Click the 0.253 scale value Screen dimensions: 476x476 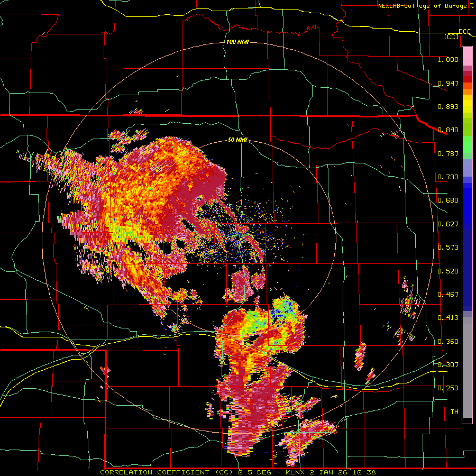448,388
